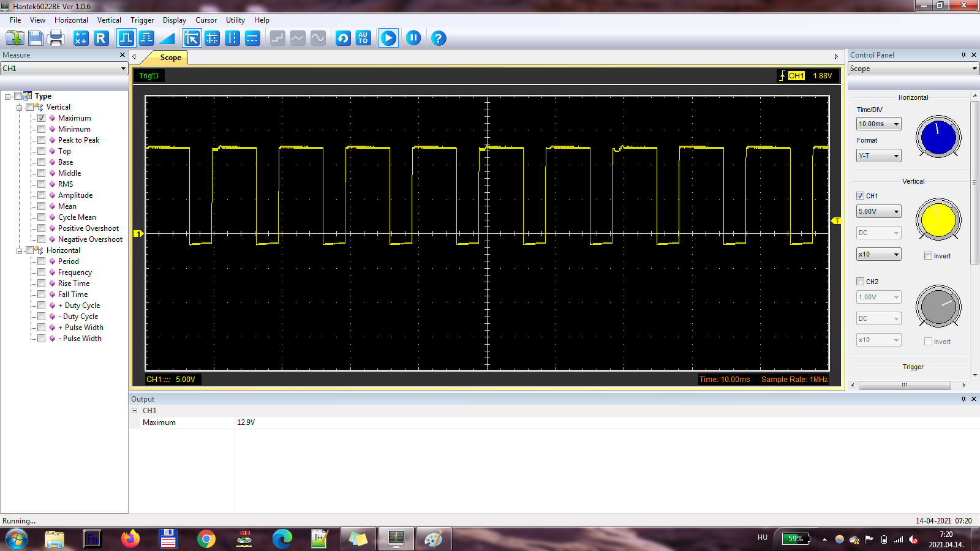The width and height of the screenshot is (980, 551).
Task: Select the dotted pulse waveform icon
Action: click(x=146, y=38)
